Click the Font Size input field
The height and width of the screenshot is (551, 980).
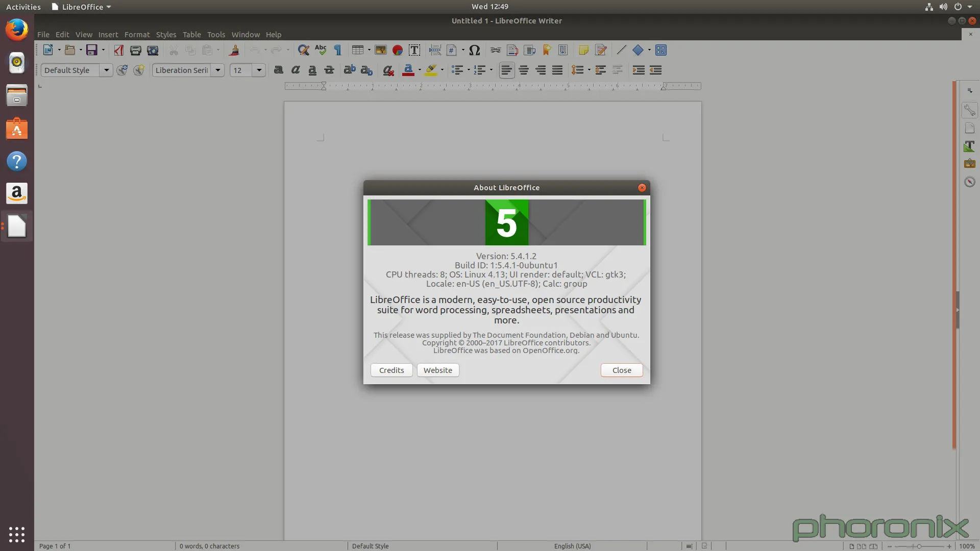241,70
